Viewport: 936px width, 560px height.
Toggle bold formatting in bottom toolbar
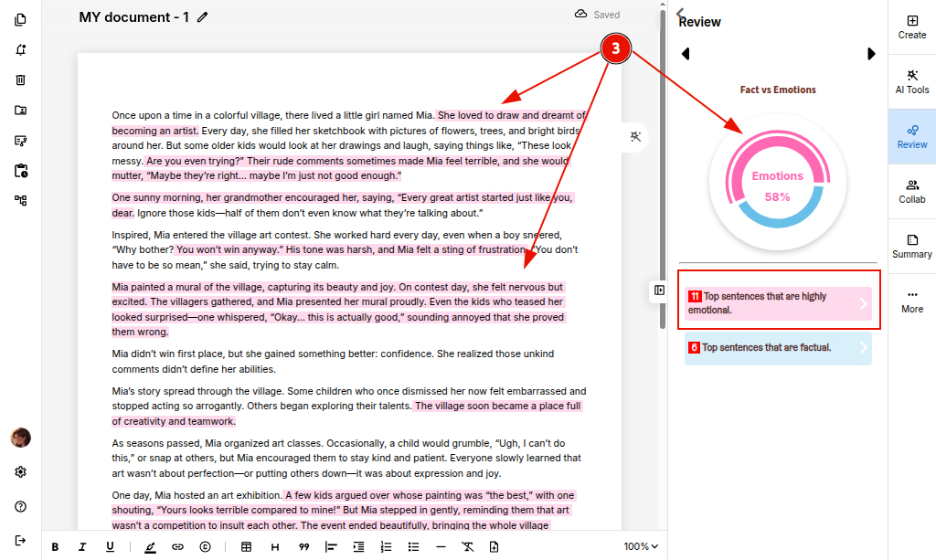(55, 547)
